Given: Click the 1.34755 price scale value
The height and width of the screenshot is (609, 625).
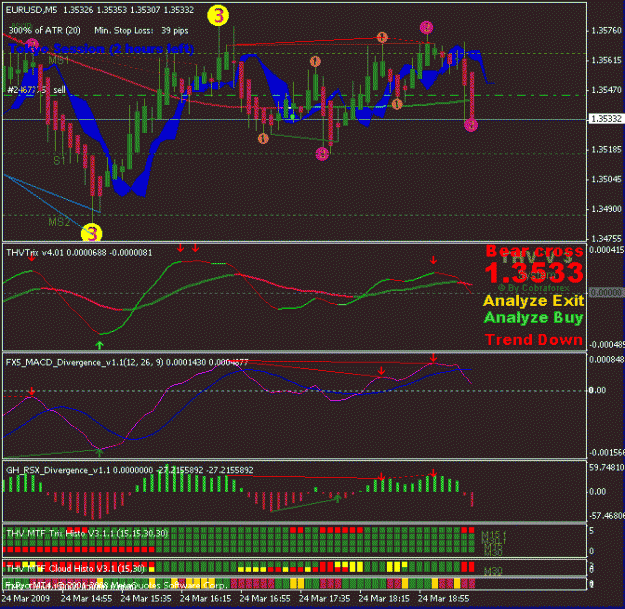Looking at the screenshot, I should click(606, 238).
